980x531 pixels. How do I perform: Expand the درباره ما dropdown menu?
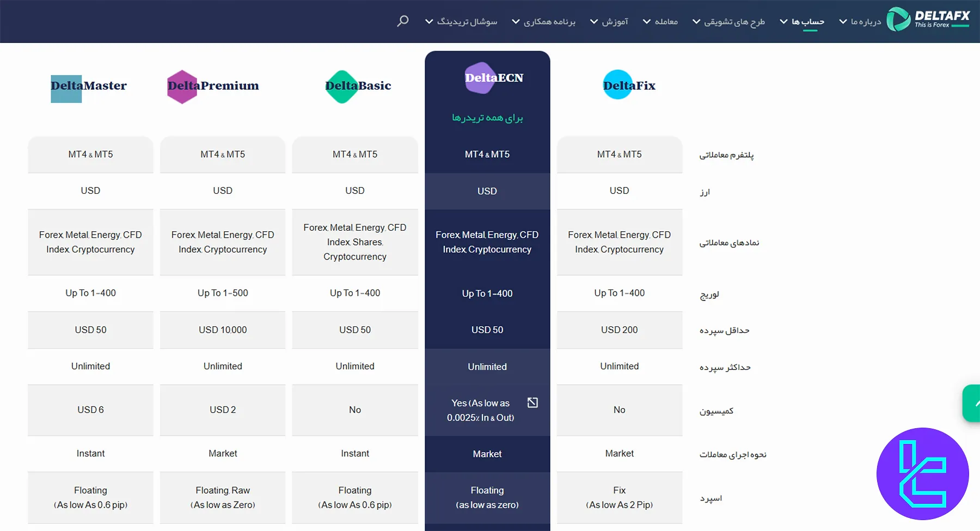tap(860, 22)
